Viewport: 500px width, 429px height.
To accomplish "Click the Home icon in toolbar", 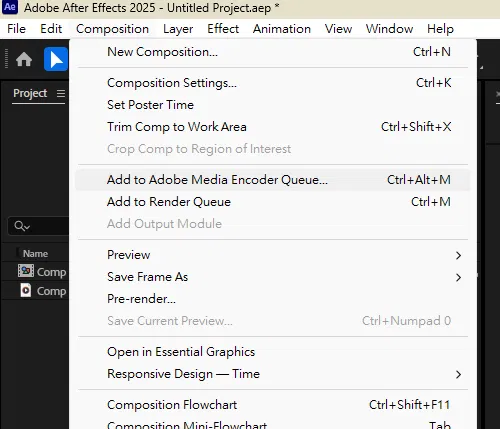I will (x=24, y=60).
